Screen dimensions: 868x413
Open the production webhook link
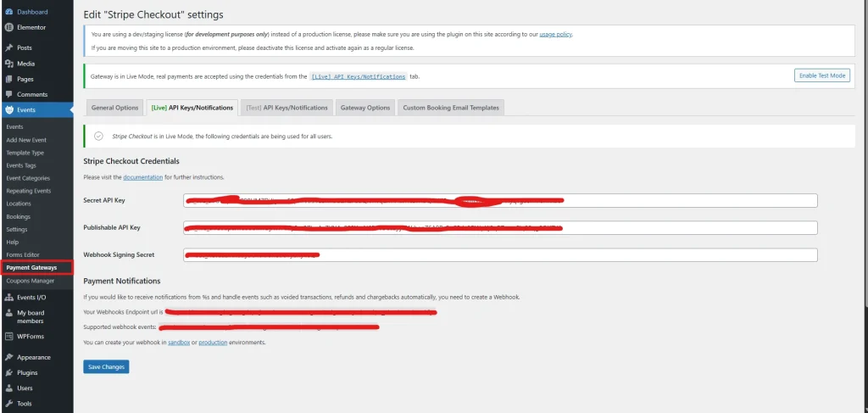point(213,342)
